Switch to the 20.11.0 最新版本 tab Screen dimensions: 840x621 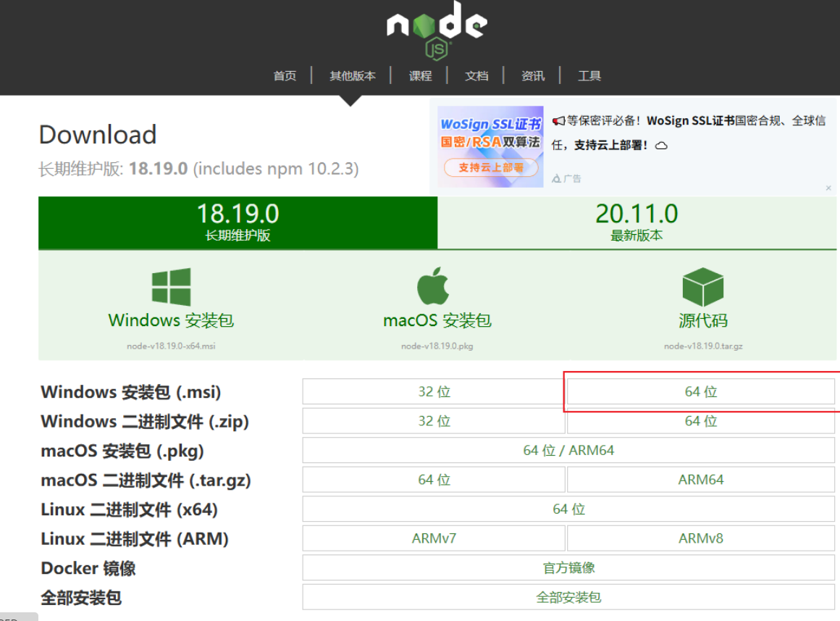637,222
